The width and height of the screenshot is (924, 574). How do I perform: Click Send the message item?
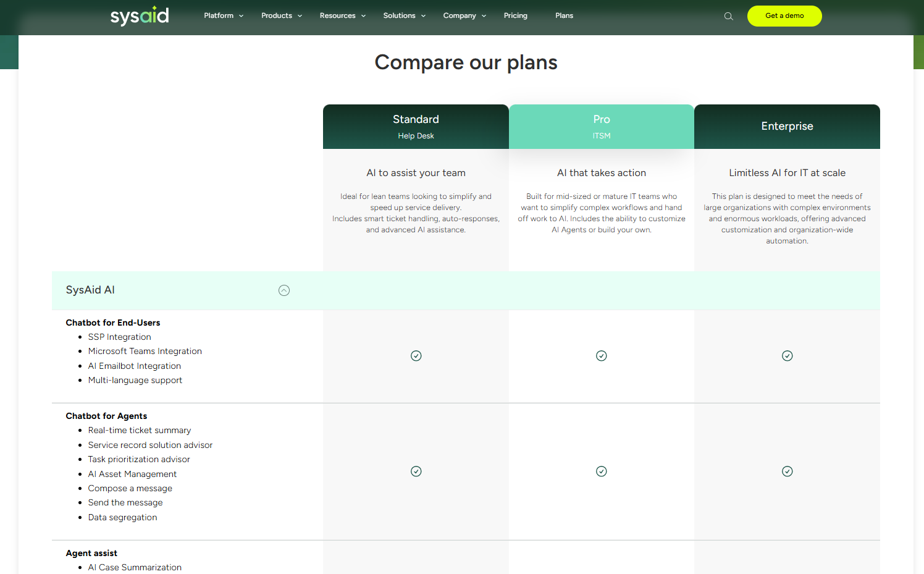125,502
